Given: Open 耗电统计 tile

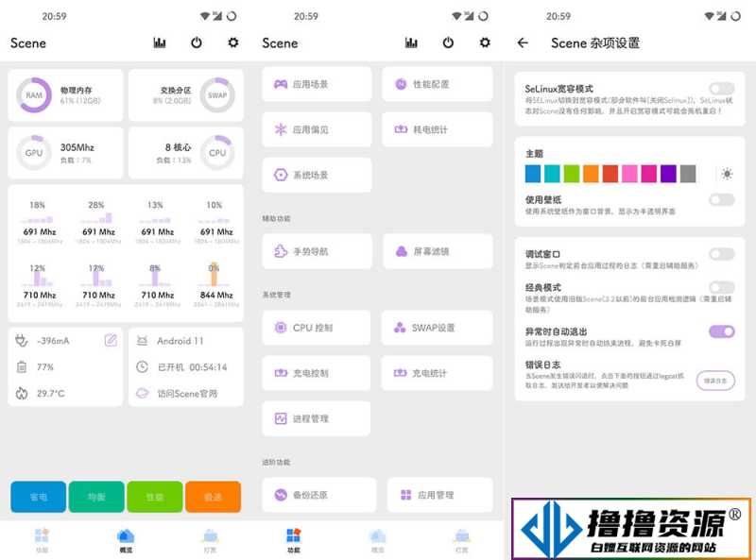Looking at the screenshot, I should [438, 129].
